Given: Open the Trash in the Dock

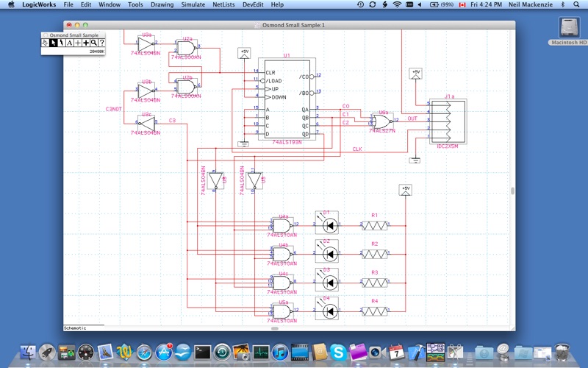Looking at the screenshot, I should [x=562, y=353].
